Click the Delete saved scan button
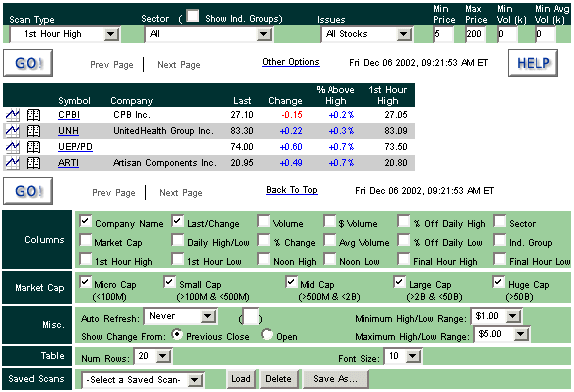Image resolution: width=574 pixels, height=392 pixels. tap(279, 379)
